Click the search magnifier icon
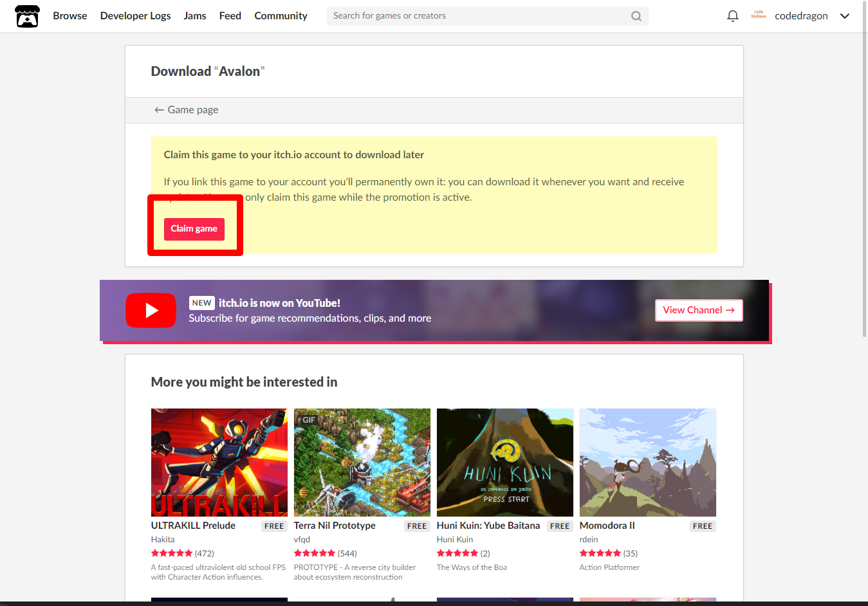 (x=636, y=16)
